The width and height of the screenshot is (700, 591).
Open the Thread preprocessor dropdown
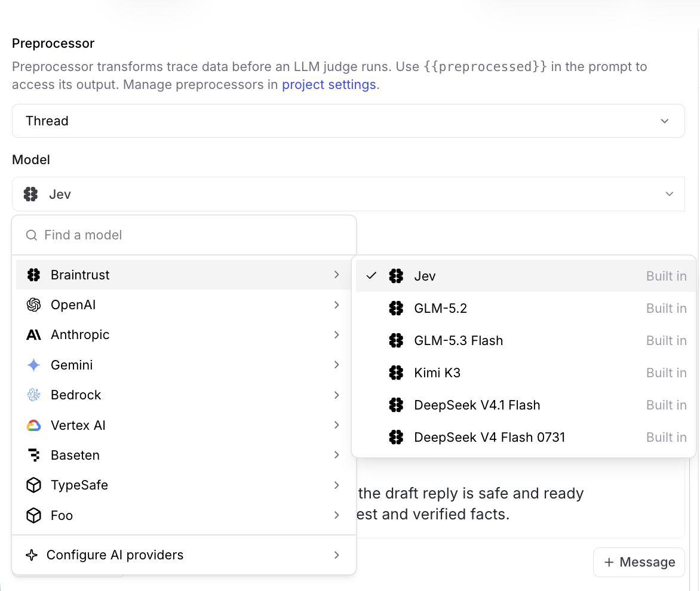pos(348,121)
